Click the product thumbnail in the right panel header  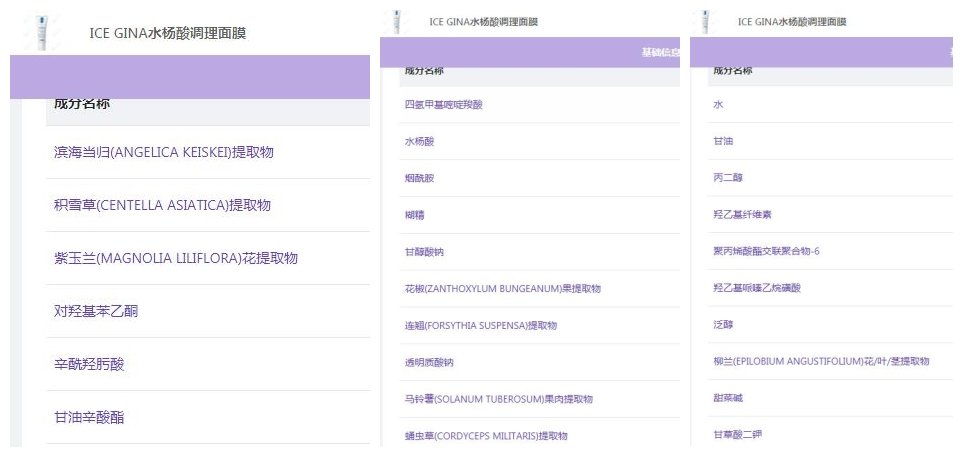707,21
